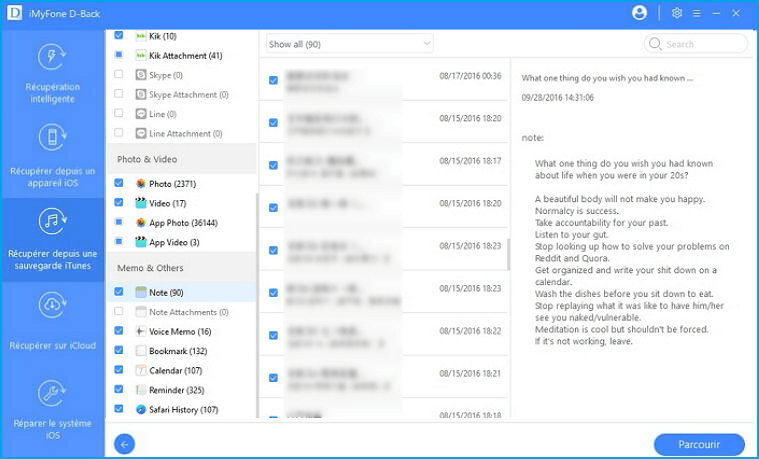Uncheck the Note (90) checkbox
The width and height of the screenshot is (759, 459).
pos(119,291)
